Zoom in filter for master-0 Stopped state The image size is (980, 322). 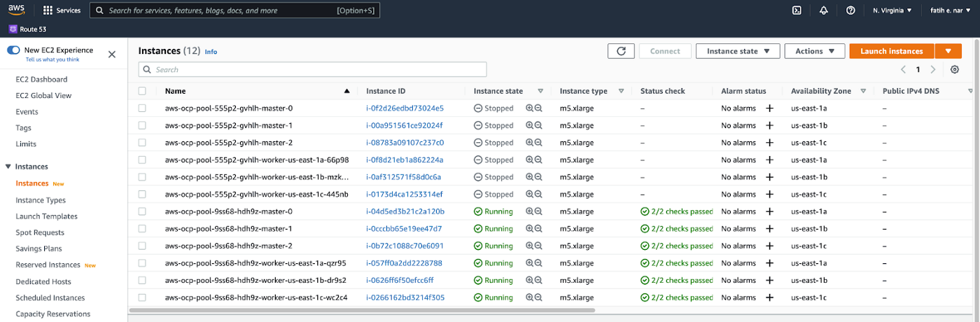(530, 108)
